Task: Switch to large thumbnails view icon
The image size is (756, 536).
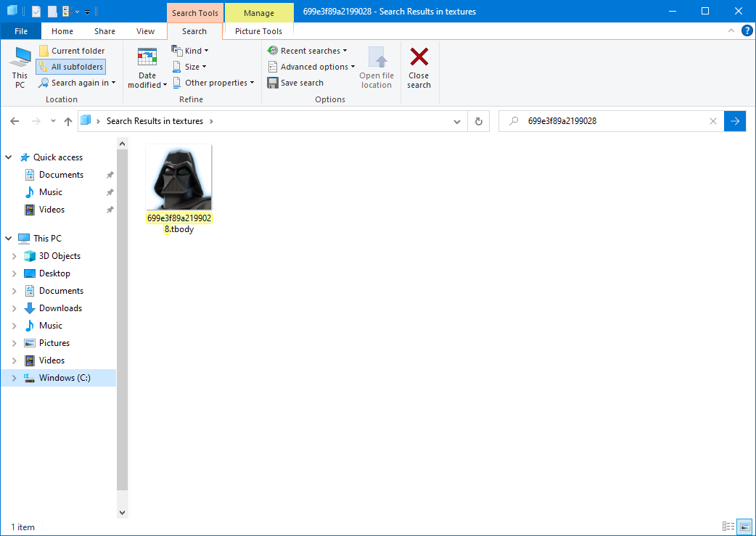Action: [x=745, y=527]
